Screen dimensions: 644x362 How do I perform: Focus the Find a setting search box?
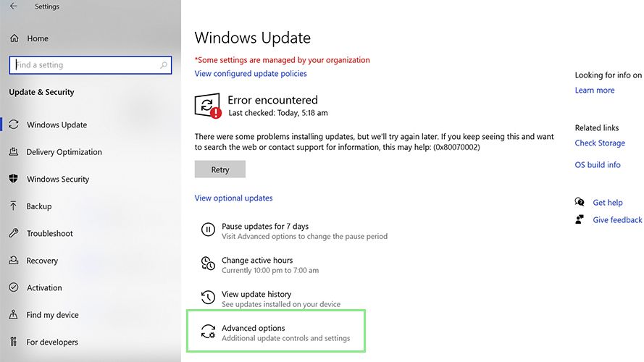coord(91,65)
